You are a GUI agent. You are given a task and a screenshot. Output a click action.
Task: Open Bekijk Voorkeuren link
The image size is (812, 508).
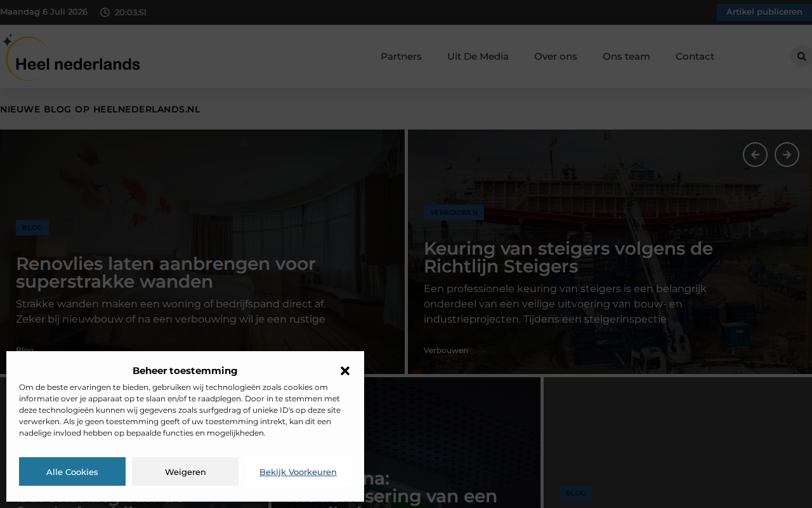[298, 472]
